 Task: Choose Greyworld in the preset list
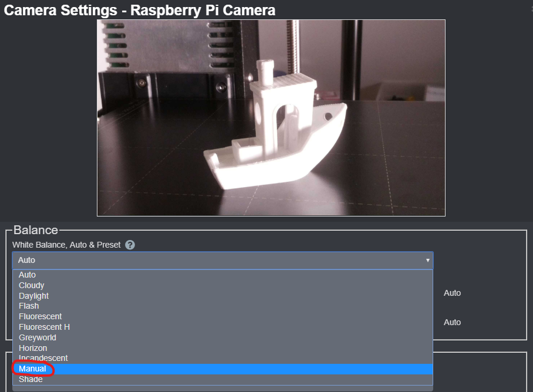(x=37, y=337)
